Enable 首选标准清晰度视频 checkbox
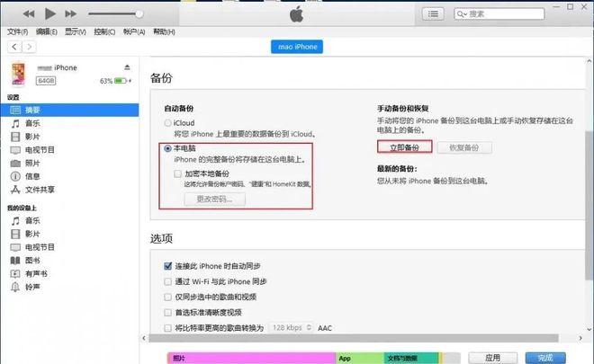This screenshot has height=364, width=594. click(167, 313)
